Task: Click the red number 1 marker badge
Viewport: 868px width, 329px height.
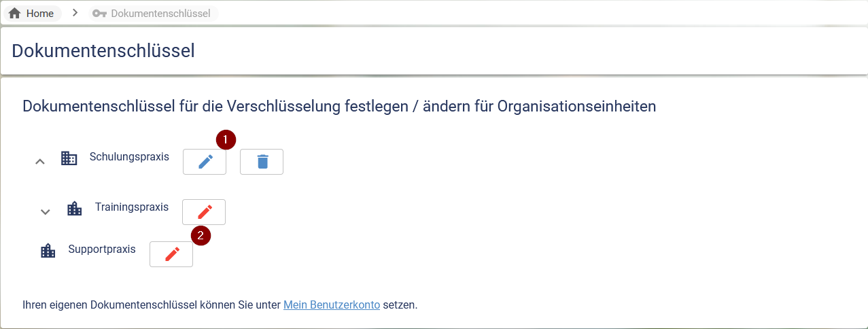Action: click(x=226, y=139)
